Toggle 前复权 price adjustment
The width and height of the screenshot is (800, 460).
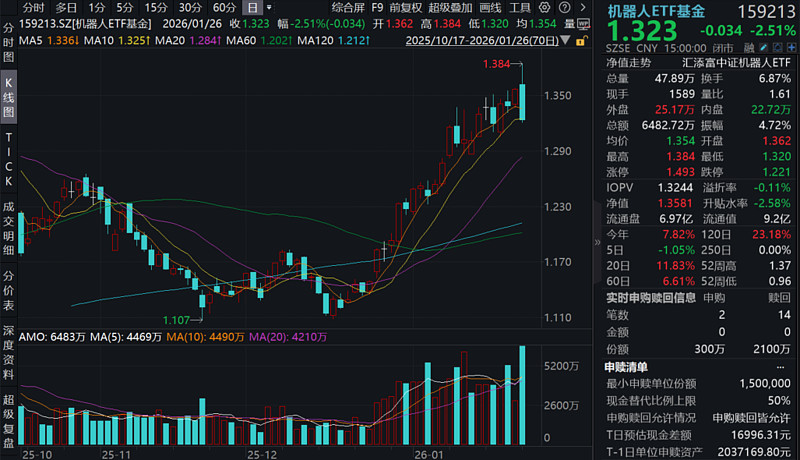click(406, 8)
